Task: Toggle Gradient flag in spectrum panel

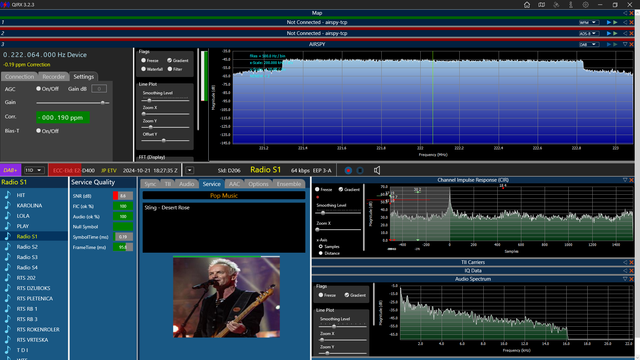Action: pyautogui.click(x=169, y=60)
